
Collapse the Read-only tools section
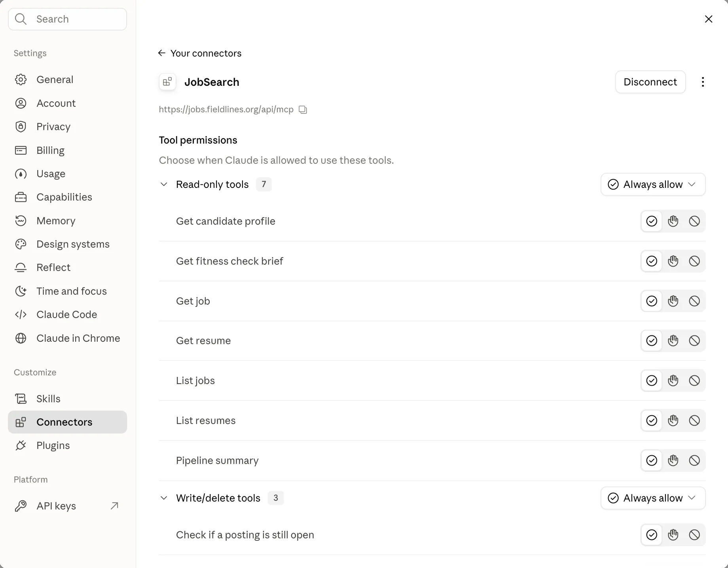(164, 184)
